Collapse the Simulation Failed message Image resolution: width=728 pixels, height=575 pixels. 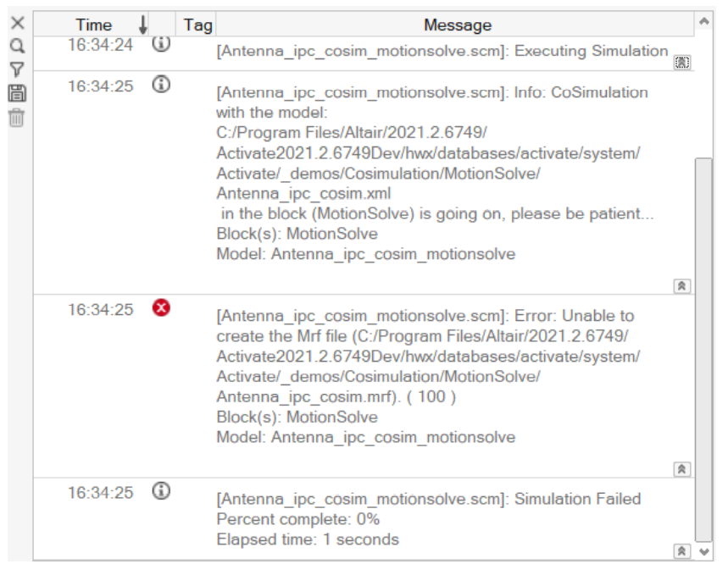(682, 551)
